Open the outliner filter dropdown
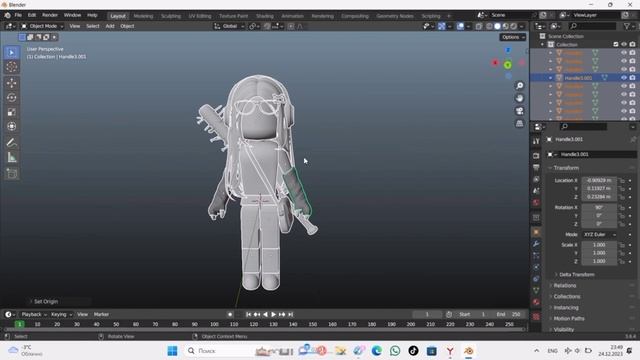This screenshot has height=360, width=640. (x=629, y=26)
